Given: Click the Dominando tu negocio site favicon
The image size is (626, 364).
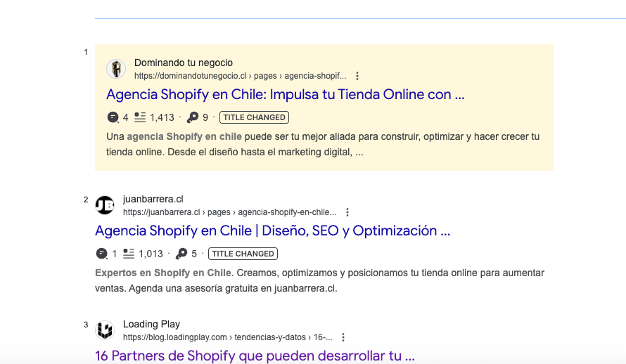Looking at the screenshot, I should pos(116,69).
